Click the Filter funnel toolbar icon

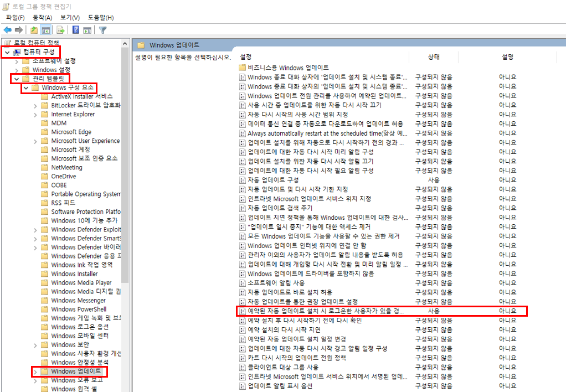103,30
